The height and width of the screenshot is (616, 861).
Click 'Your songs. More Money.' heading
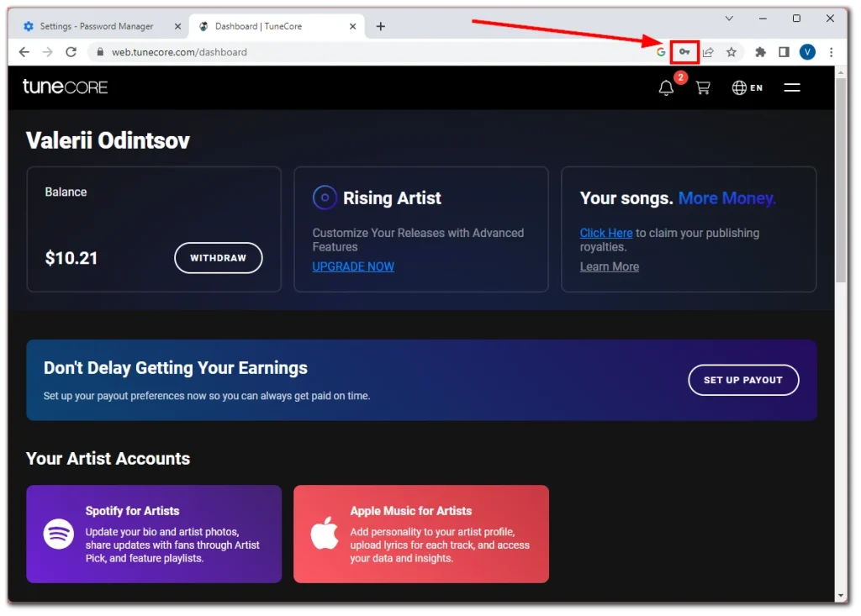[678, 197]
